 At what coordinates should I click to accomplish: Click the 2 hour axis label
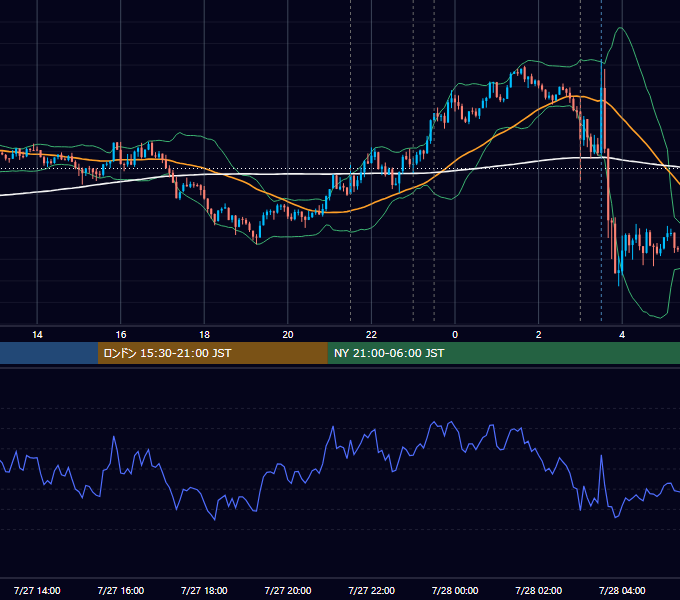click(539, 335)
